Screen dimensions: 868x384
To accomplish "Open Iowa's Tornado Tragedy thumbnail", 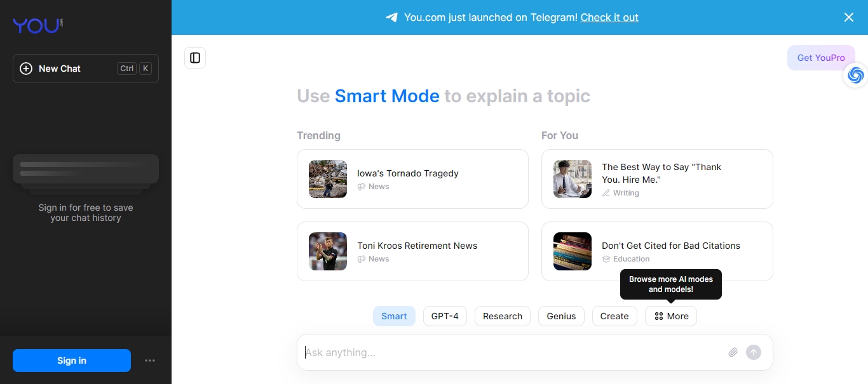I will (x=328, y=179).
